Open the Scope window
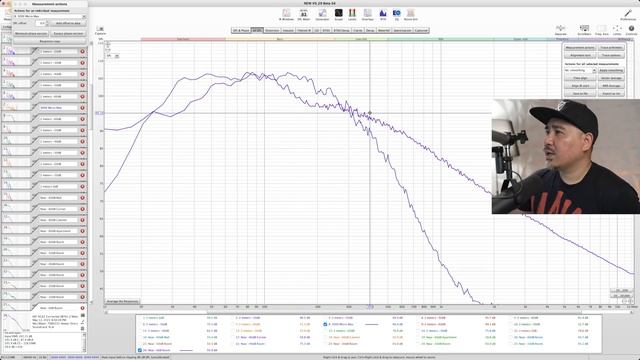The width and height of the screenshot is (640, 360). tap(339, 15)
